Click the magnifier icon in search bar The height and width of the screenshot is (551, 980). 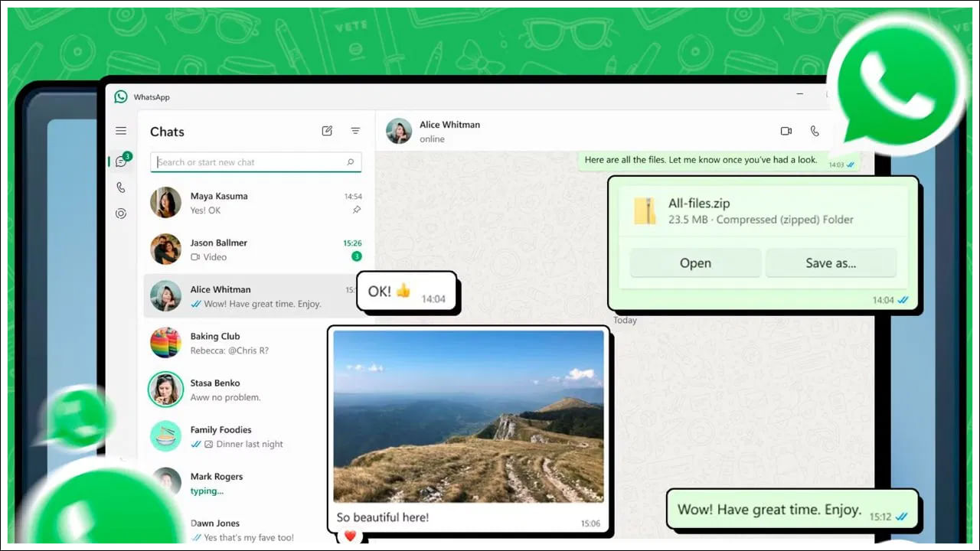[349, 162]
